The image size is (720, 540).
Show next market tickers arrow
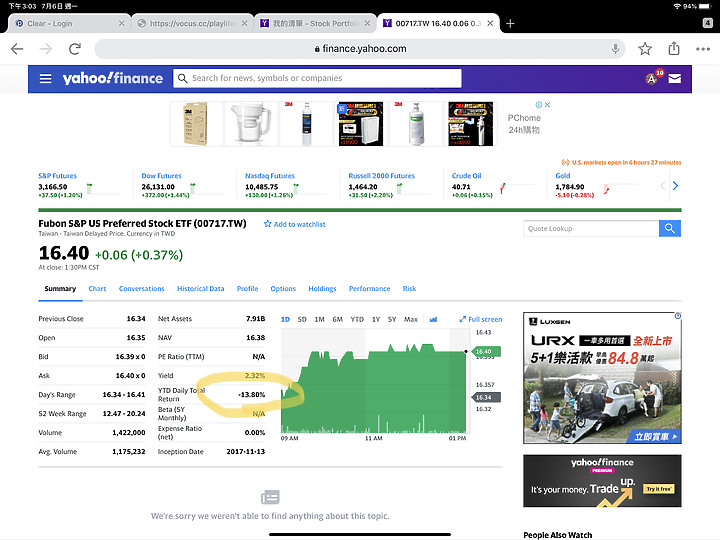(675, 186)
